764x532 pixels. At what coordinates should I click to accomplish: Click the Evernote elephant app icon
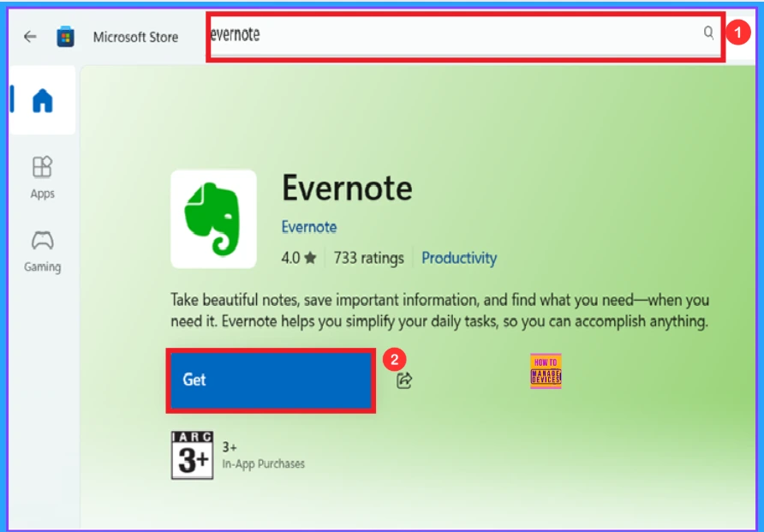213,218
